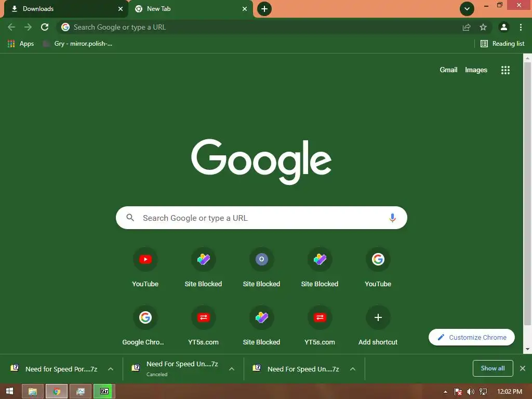
Task: Open the three-dot Chrome menu
Action: coord(521,27)
